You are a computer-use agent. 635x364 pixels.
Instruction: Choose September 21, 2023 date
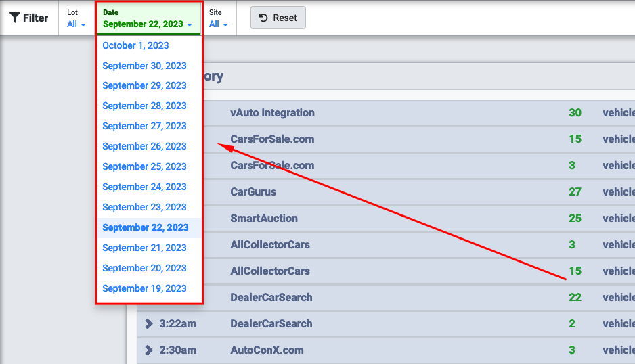pos(144,248)
